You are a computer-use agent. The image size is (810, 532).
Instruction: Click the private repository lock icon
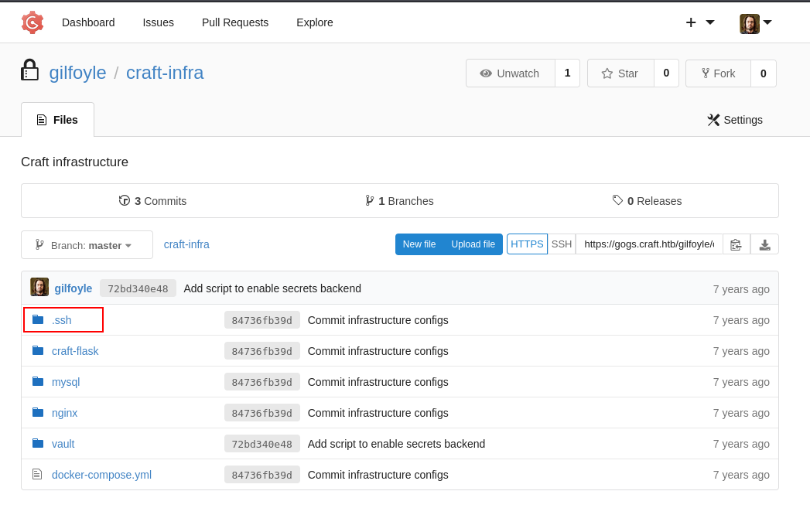[x=29, y=70]
